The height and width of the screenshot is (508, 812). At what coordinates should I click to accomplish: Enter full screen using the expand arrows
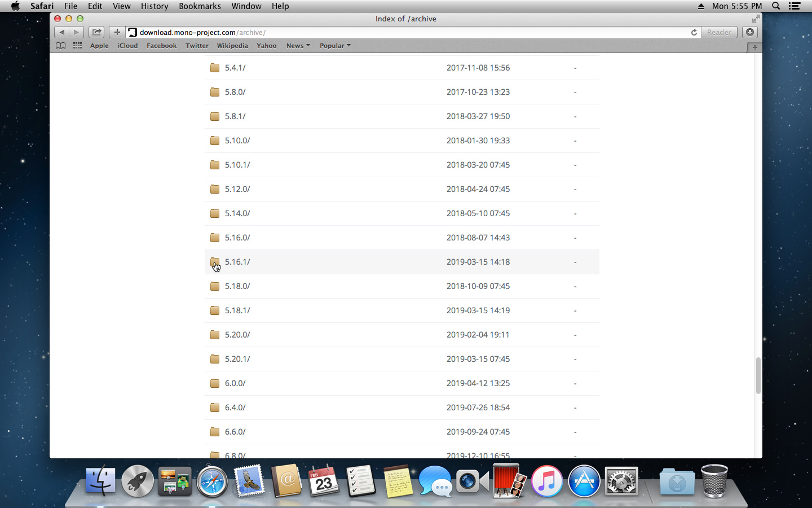(x=756, y=19)
